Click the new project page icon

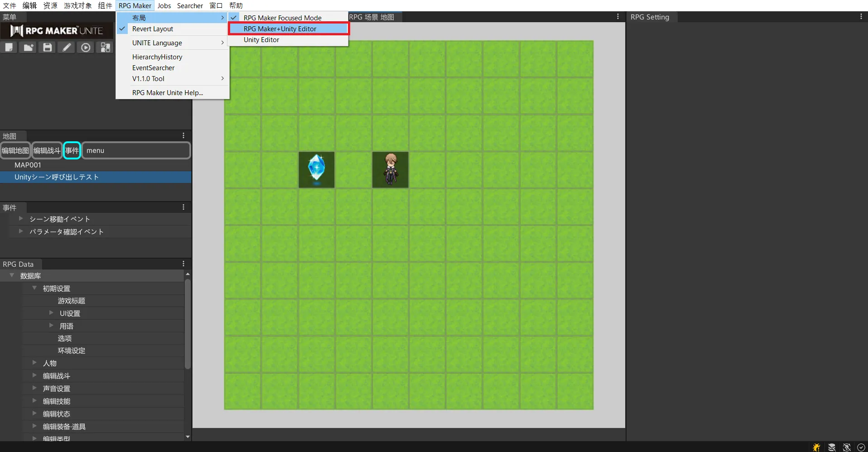click(x=9, y=48)
